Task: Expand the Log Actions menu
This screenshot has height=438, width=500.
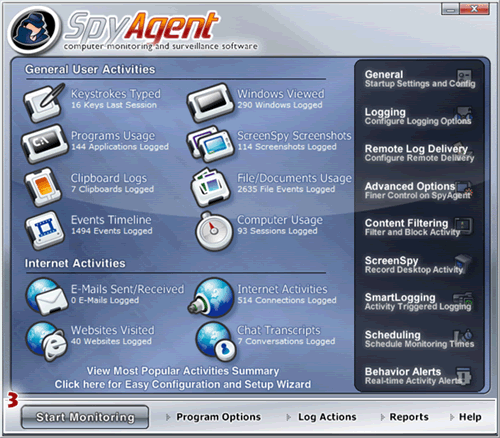Action: click(321, 417)
